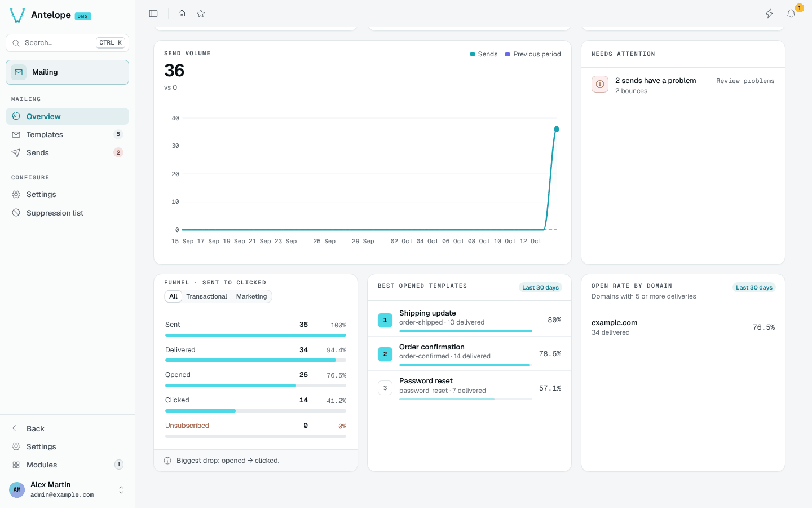
Task: Open Settings under Configure
Action: [67, 194]
